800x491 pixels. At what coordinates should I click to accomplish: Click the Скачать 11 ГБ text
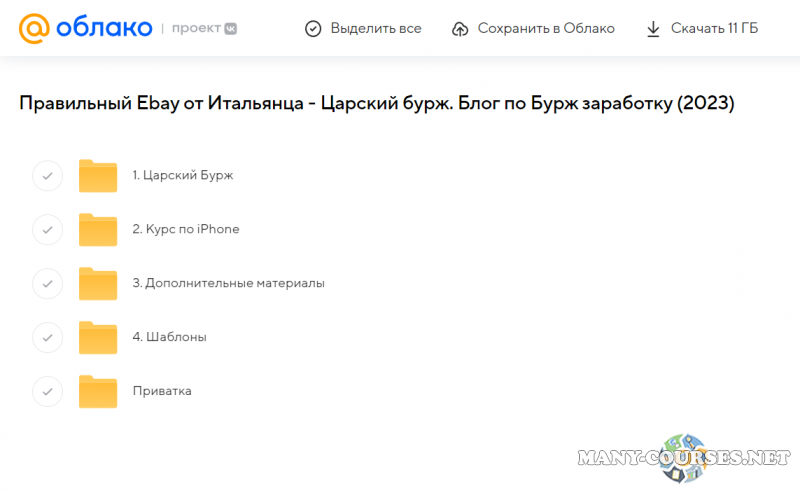click(x=714, y=29)
